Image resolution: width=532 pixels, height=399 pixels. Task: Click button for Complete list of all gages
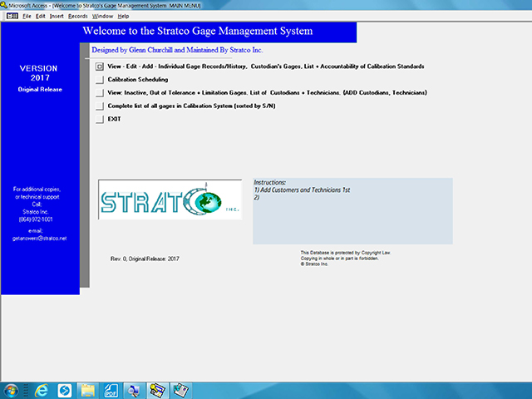(100, 106)
